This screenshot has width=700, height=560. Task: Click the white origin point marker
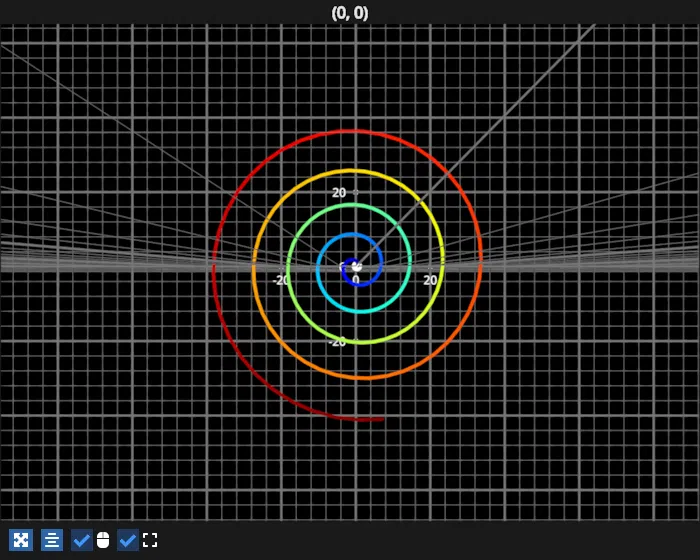356,267
